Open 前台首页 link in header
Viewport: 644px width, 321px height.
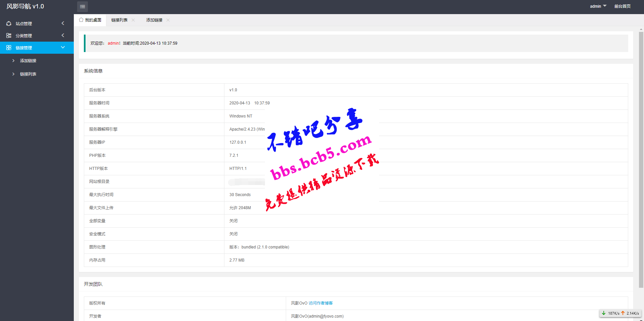(623, 6)
